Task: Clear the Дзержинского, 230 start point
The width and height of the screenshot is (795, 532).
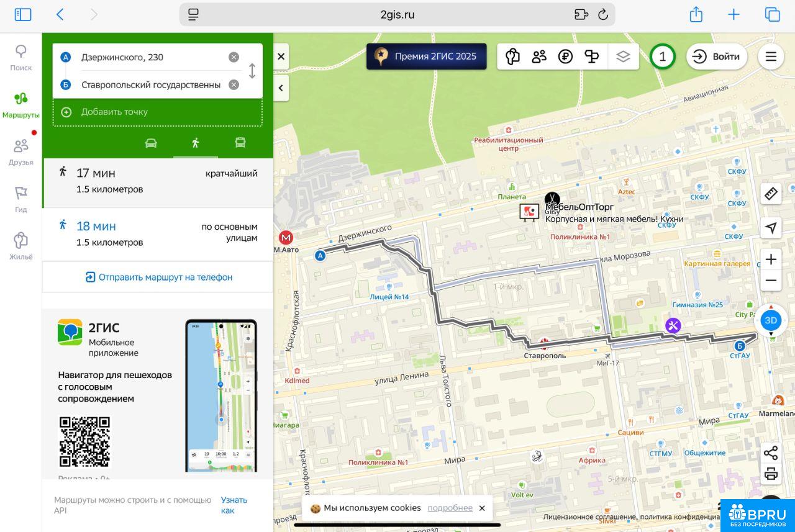Action: pos(234,57)
